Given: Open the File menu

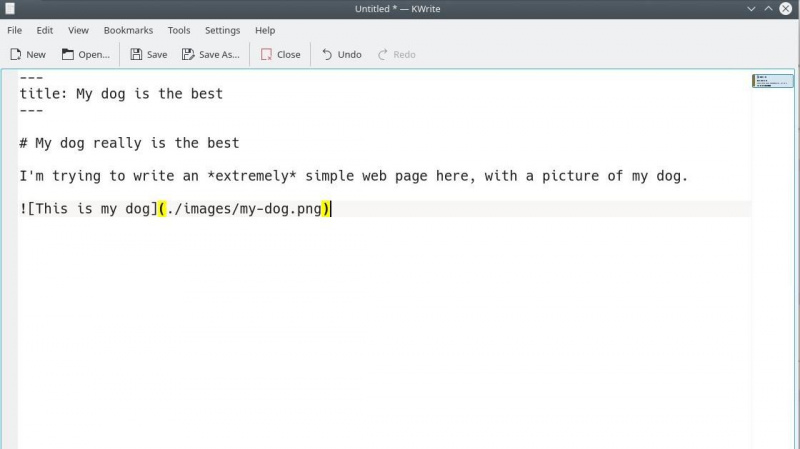Looking at the screenshot, I should [14, 30].
